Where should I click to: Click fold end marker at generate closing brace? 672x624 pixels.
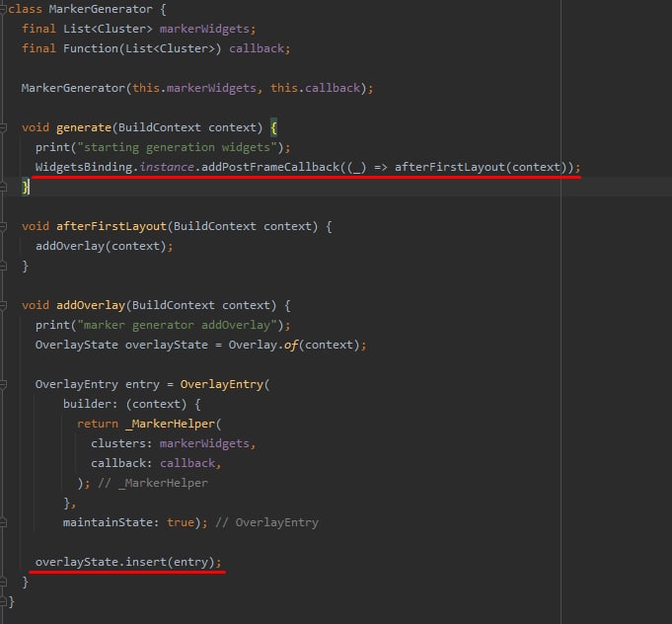point(3,187)
